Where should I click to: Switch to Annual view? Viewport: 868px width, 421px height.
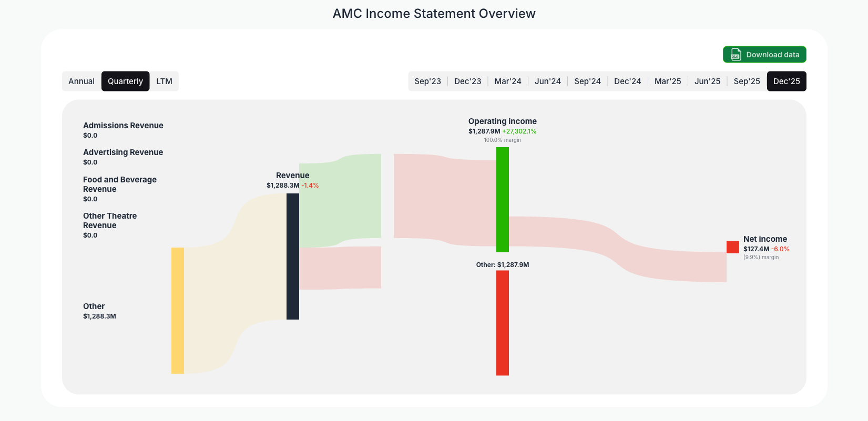81,81
